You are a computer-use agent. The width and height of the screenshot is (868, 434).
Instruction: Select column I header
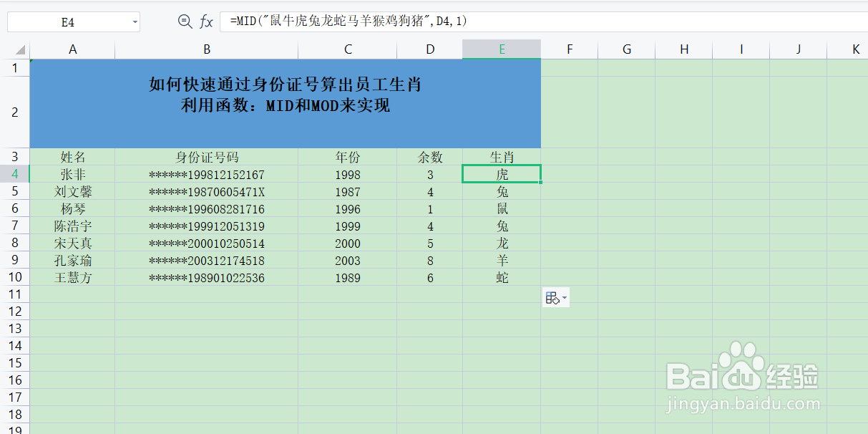pos(741,49)
